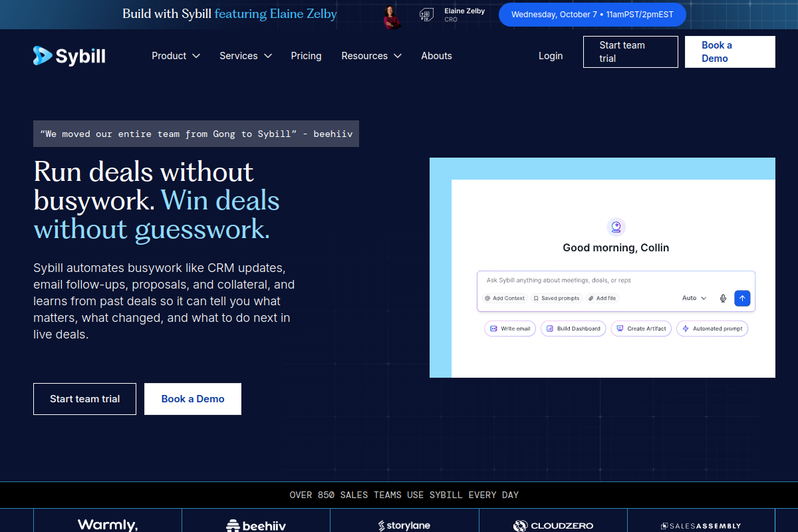Click the blue send arrow button

click(x=742, y=299)
